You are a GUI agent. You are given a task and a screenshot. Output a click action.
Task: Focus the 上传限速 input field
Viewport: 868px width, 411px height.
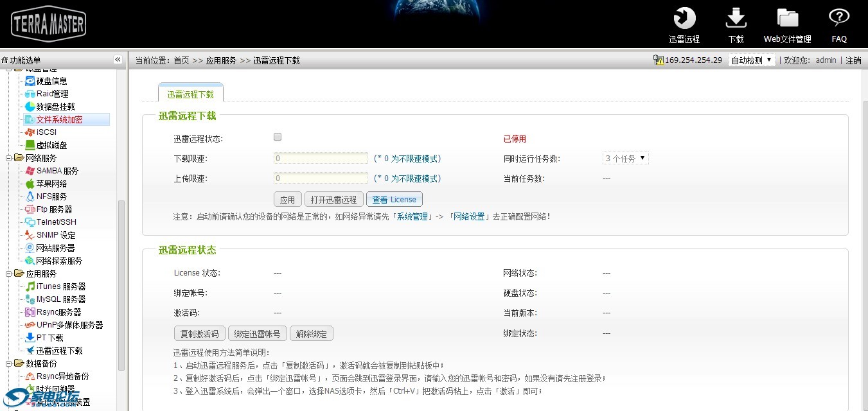coord(321,179)
